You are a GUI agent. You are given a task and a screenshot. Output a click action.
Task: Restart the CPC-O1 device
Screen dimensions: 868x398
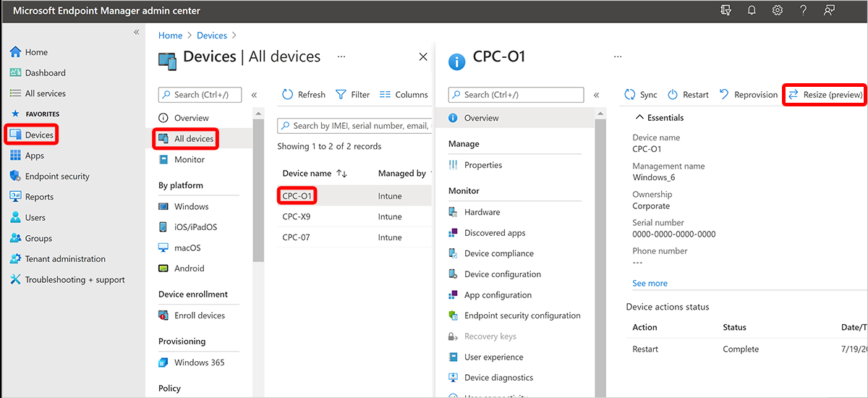[688, 95]
